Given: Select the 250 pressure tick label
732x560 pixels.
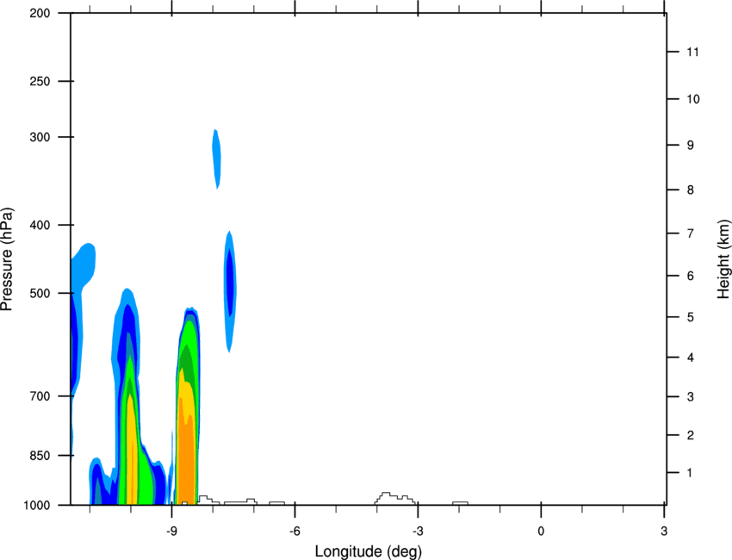Looking at the screenshot, I should click(40, 81).
